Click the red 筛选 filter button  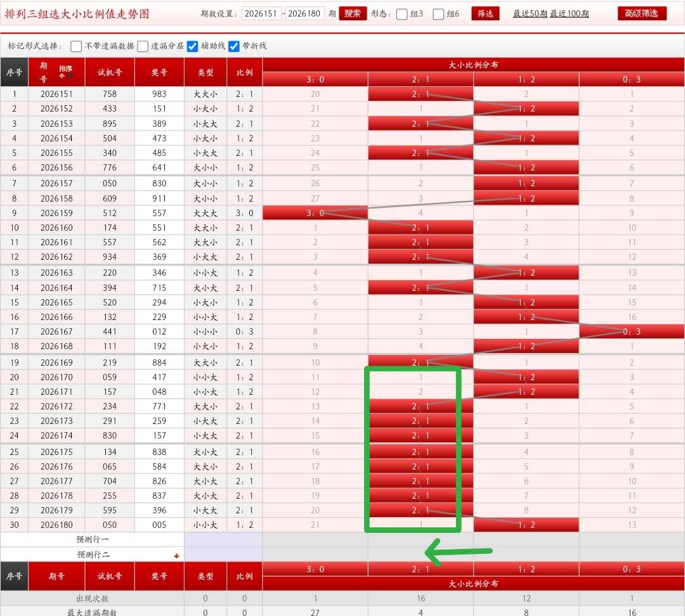[x=485, y=13]
